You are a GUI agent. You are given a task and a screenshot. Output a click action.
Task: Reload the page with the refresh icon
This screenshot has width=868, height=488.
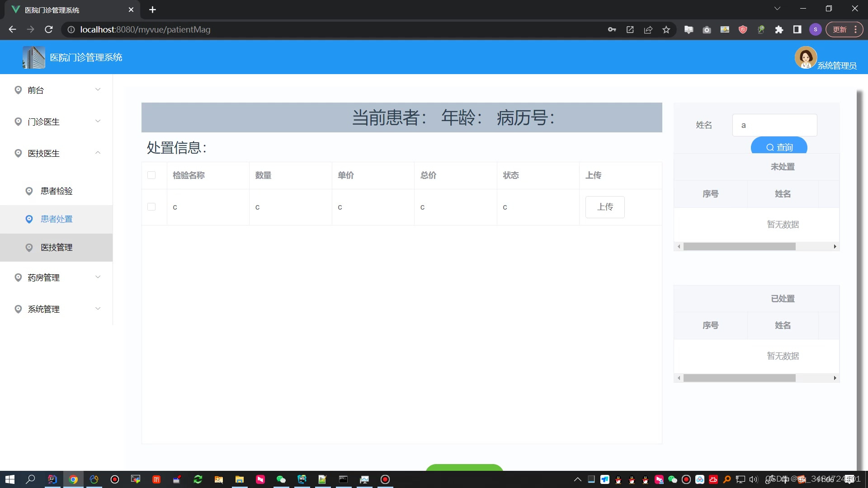pos(49,30)
